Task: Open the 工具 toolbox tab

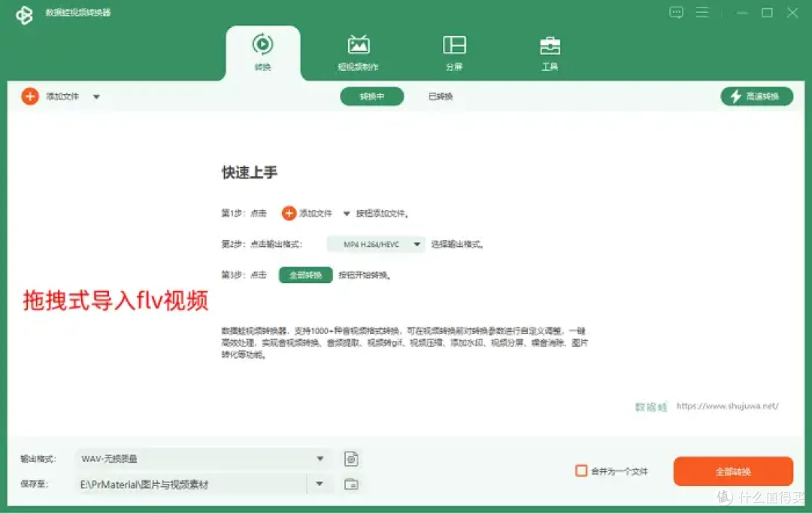Action: pos(550,53)
